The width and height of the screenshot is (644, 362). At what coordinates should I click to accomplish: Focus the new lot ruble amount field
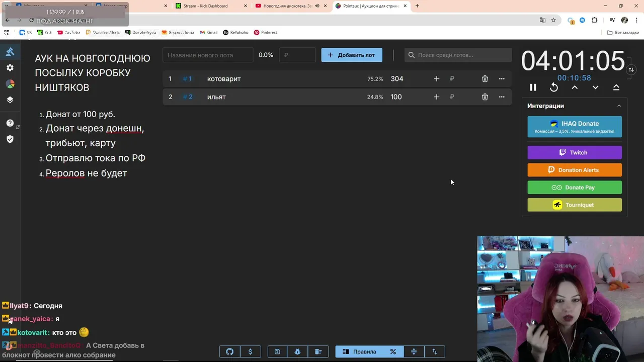pos(297,55)
